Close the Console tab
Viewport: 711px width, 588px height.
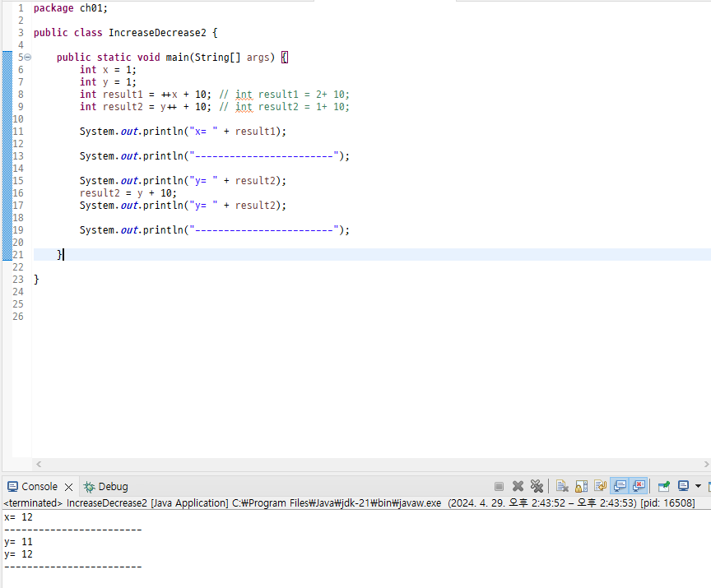(x=69, y=487)
